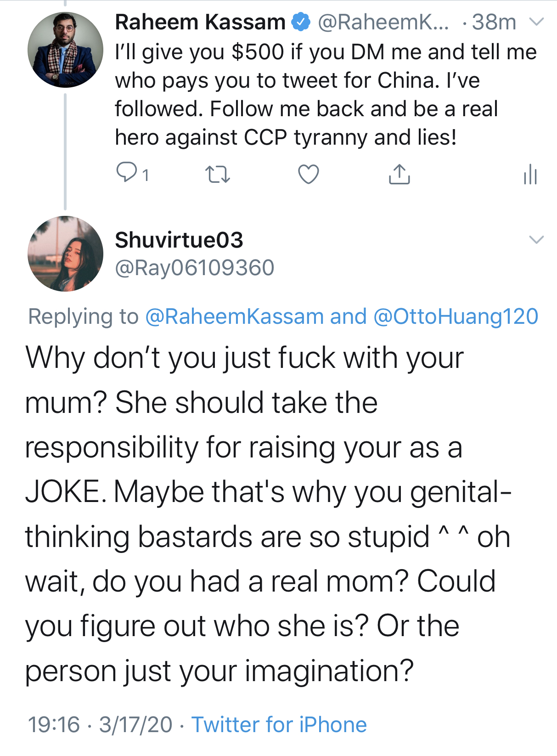Click the blue verified badge
This screenshot has width=557, height=756.
click(301, 22)
